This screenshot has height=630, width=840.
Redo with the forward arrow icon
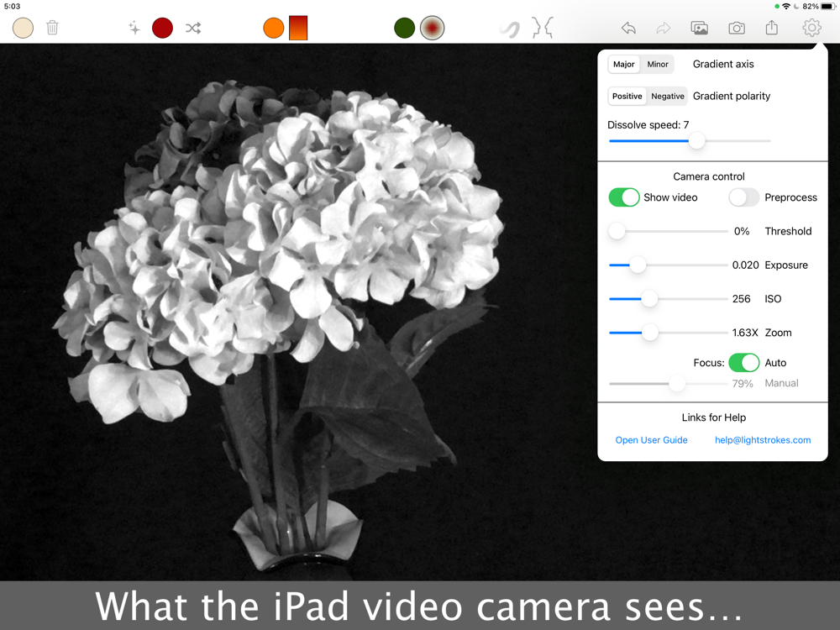click(x=664, y=28)
